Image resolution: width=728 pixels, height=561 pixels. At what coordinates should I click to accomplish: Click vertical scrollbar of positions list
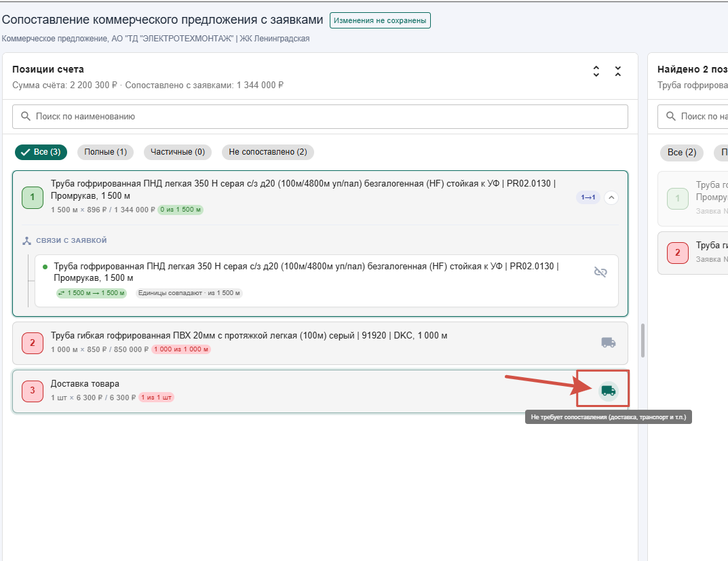click(x=643, y=341)
